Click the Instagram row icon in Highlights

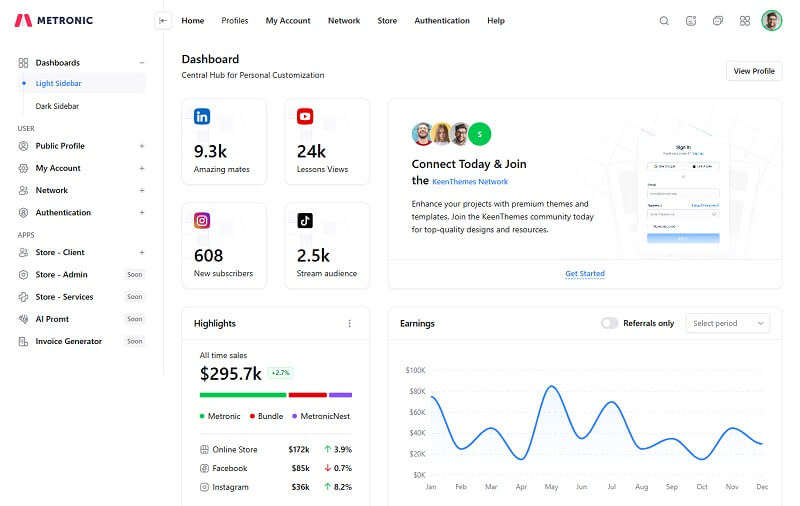(204, 487)
